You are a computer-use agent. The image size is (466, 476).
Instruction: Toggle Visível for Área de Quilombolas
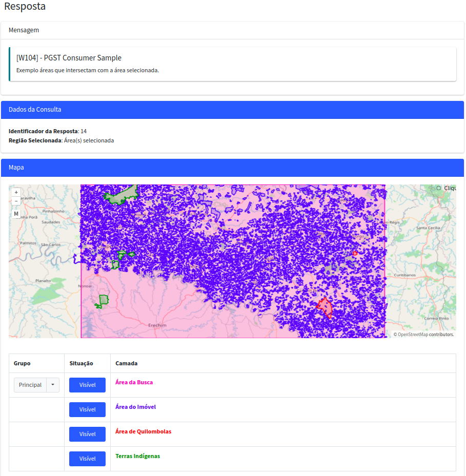tap(87, 434)
